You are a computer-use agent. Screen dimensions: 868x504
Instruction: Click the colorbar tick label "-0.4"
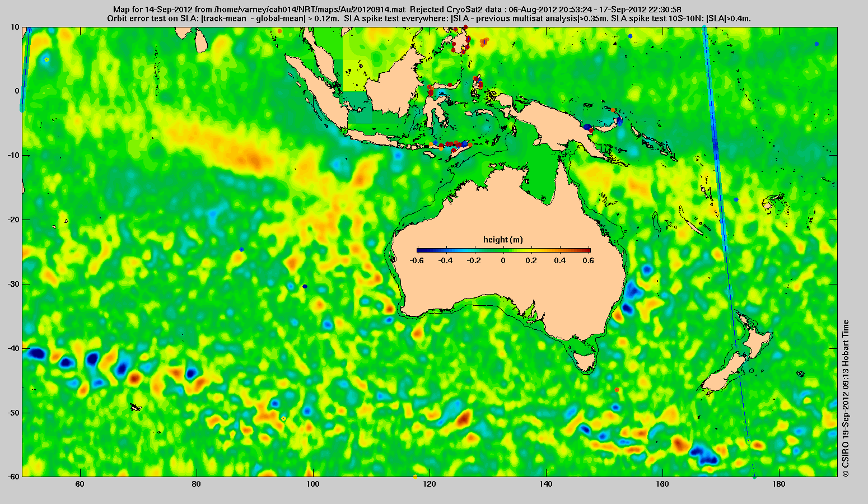[446, 260]
